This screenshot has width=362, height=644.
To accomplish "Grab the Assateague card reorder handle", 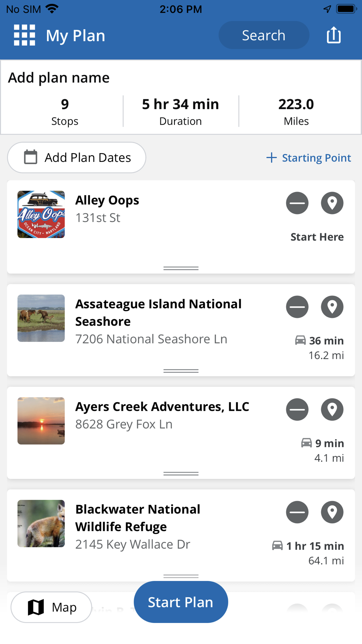I will (x=181, y=371).
